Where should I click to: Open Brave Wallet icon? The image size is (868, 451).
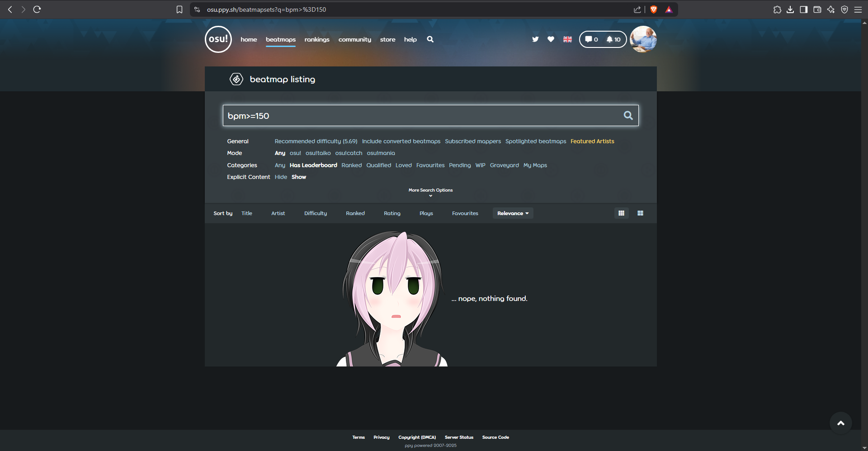pos(817,9)
